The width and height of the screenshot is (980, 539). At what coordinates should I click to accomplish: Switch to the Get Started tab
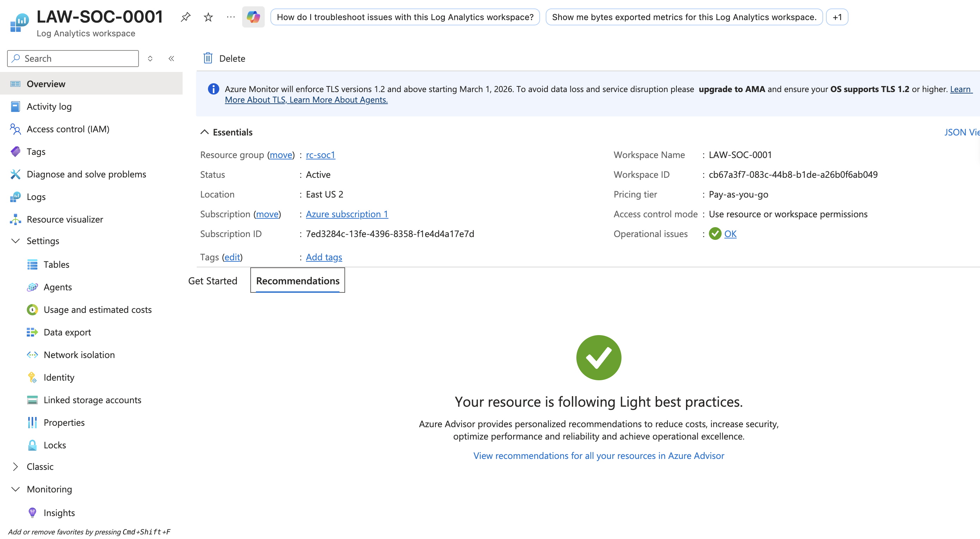coord(213,281)
